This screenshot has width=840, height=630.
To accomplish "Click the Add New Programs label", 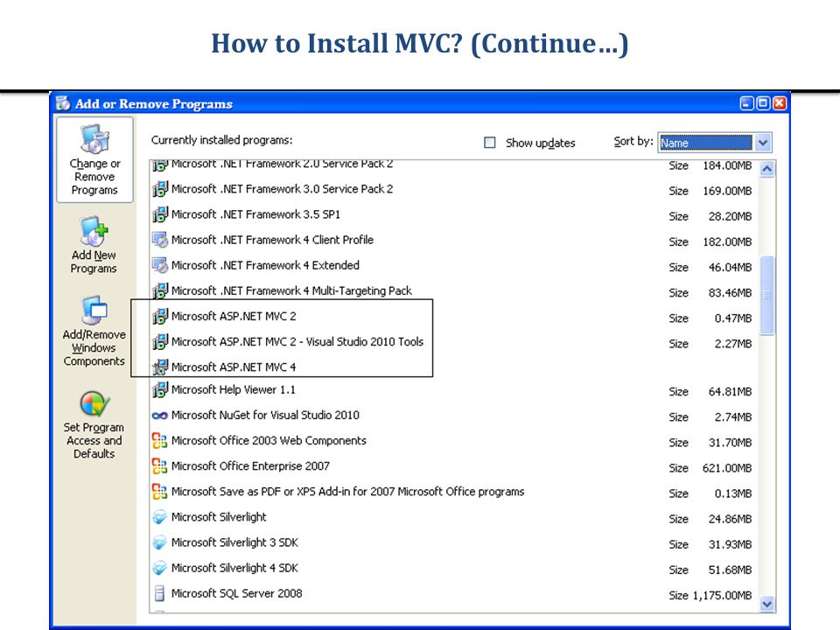I will coord(94,262).
